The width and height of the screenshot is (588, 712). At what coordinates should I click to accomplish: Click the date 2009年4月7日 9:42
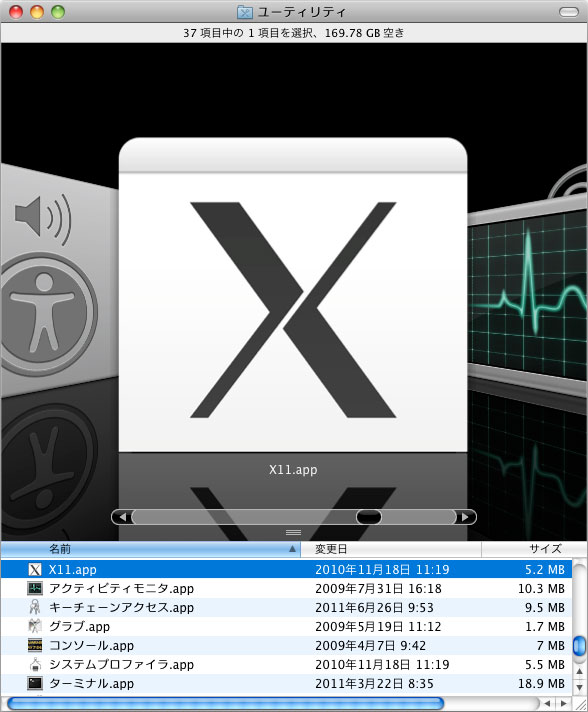[x=371, y=645]
